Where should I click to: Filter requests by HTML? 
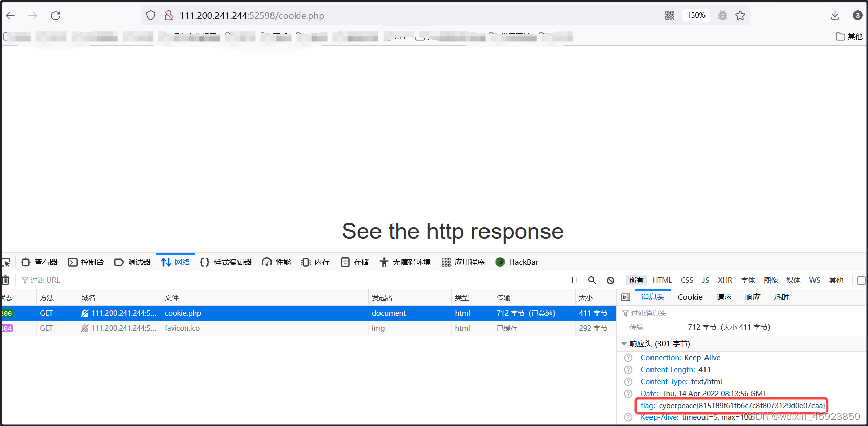(662, 280)
